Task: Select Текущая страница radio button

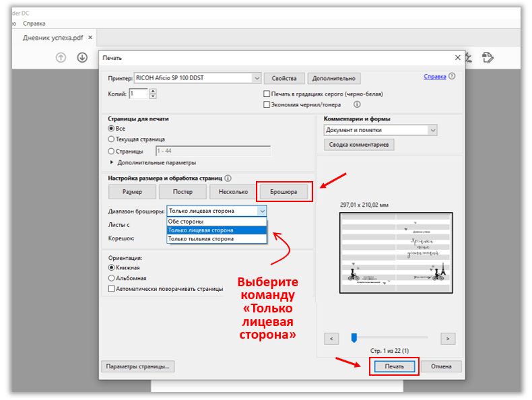Action: click(x=111, y=139)
